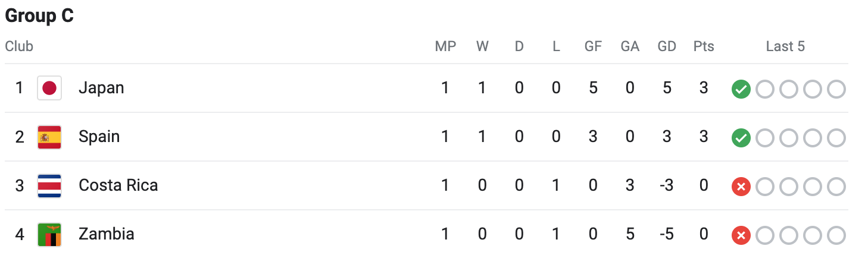The image size is (868, 271).
Task: Click the Zambia flag icon
Action: click(x=49, y=235)
